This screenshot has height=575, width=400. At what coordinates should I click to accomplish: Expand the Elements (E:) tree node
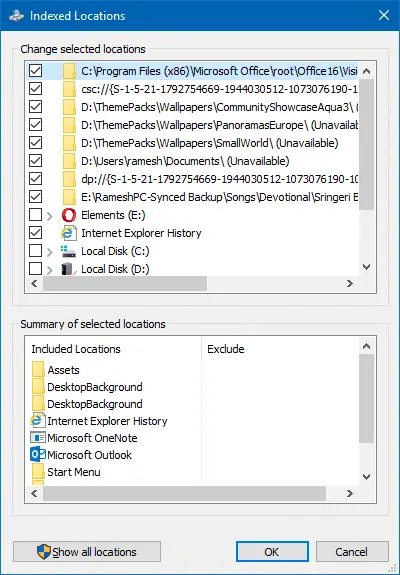click(x=50, y=216)
